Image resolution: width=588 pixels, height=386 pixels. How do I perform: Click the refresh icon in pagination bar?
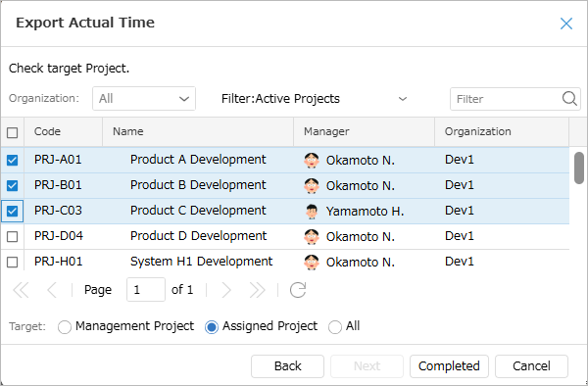tap(298, 290)
